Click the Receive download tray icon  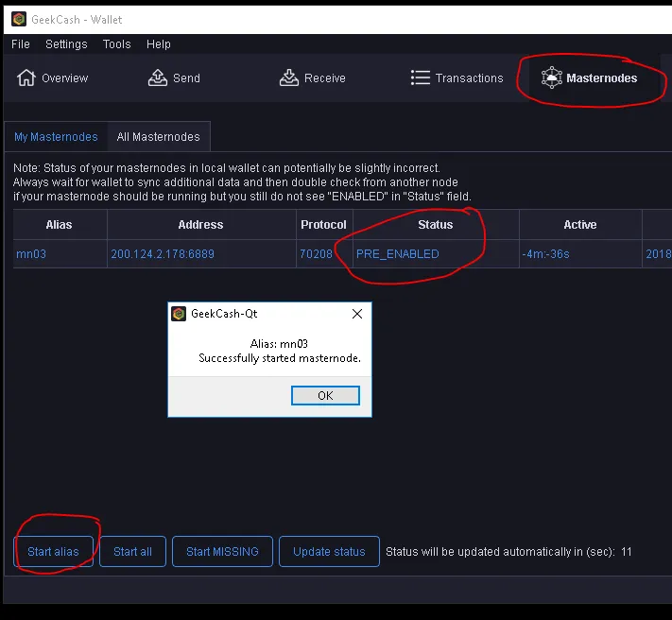(289, 77)
